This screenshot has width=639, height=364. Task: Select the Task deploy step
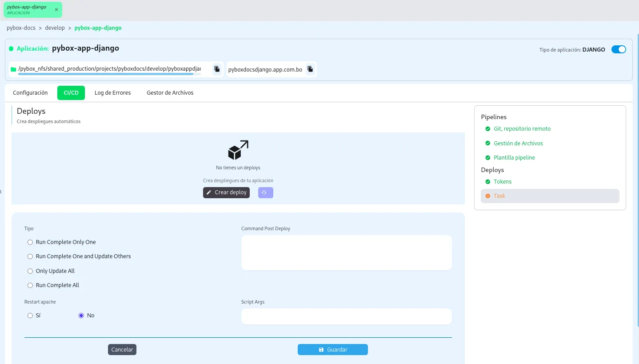[x=550, y=196]
